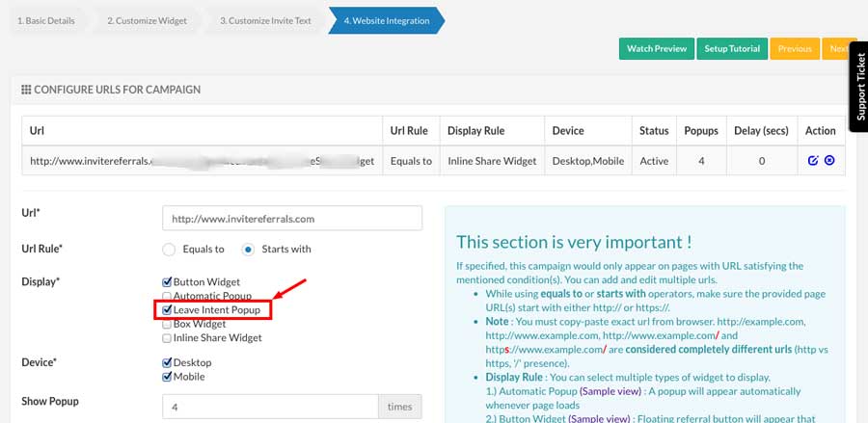
Task: Switch to Customize Invite Text step
Action: (266, 21)
